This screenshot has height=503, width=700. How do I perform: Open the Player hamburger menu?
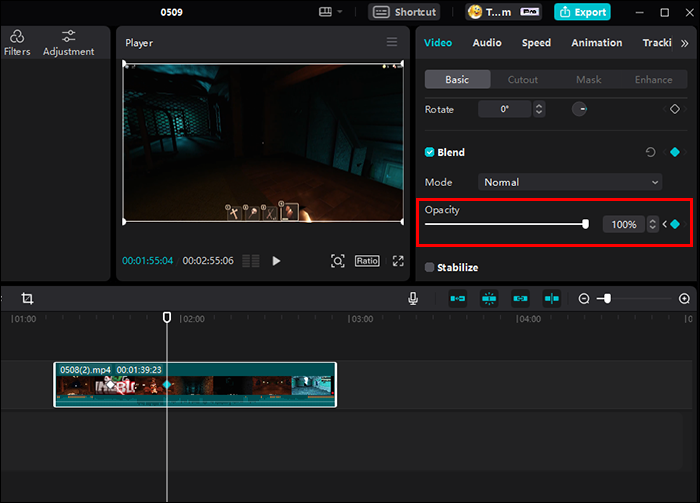point(392,42)
